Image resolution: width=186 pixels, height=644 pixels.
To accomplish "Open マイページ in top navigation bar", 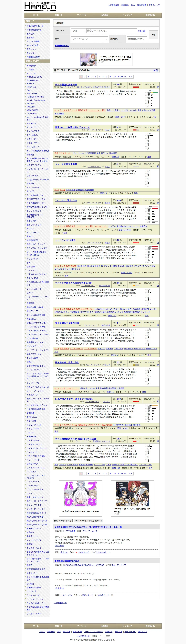I will click(x=82, y=15).
